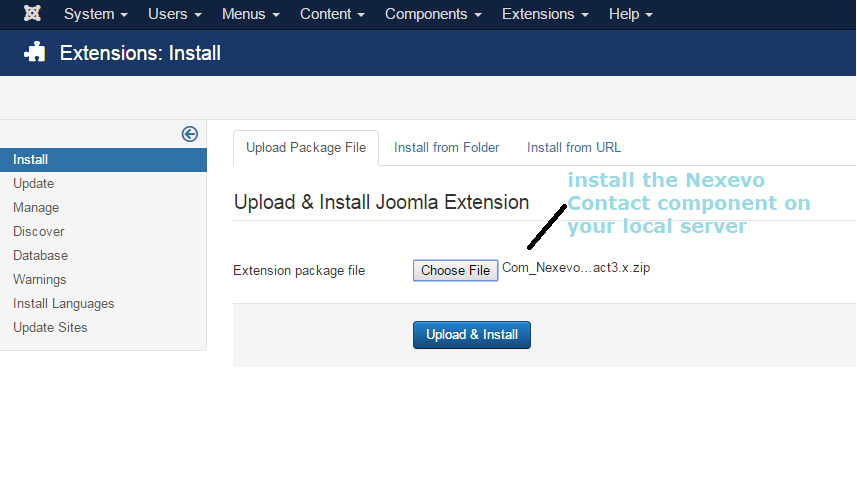Expand the Components menu
This screenshot has height=487, width=857.
tap(433, 14)
